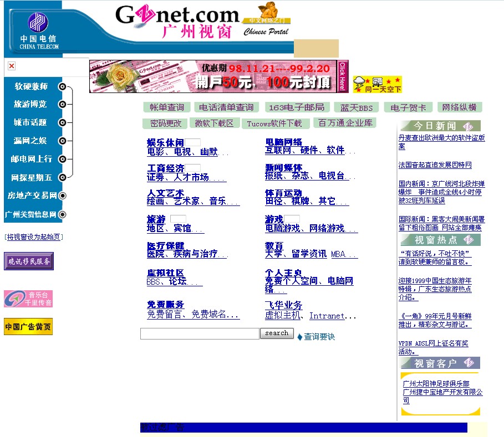Open the 帐单查询 tab
Viewport: 504px width, 437px height.
pyautogui.click(x=167, y=107)
